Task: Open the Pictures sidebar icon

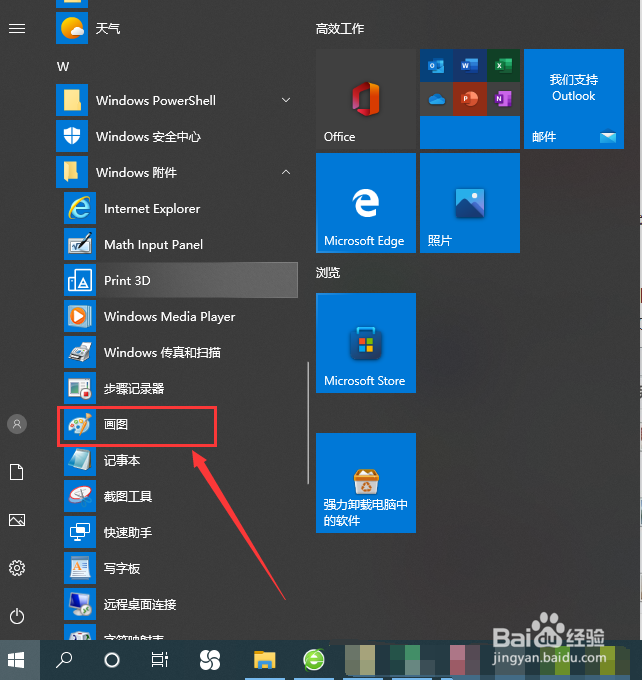Action: click(17, 520)
